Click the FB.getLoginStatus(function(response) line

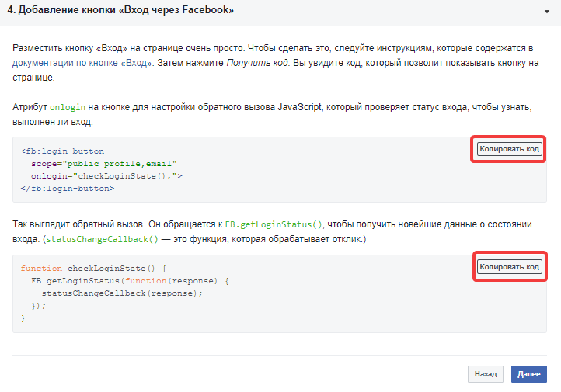click(x=130, y=281)
